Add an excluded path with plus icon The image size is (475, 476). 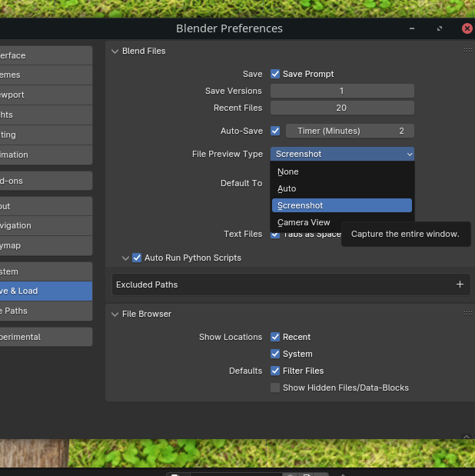460,285
